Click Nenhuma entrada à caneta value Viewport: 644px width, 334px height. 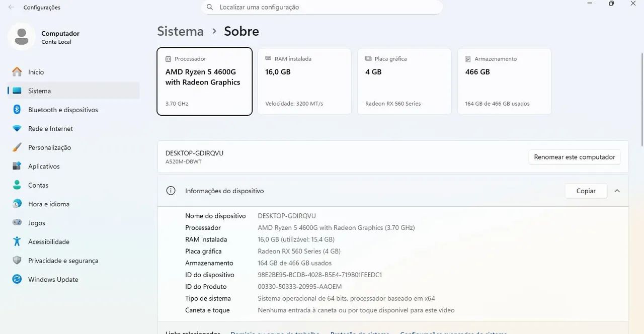356,310
